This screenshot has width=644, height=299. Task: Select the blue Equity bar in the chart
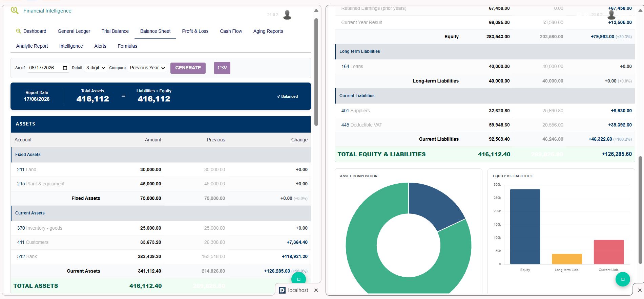(x=525, y=227)
